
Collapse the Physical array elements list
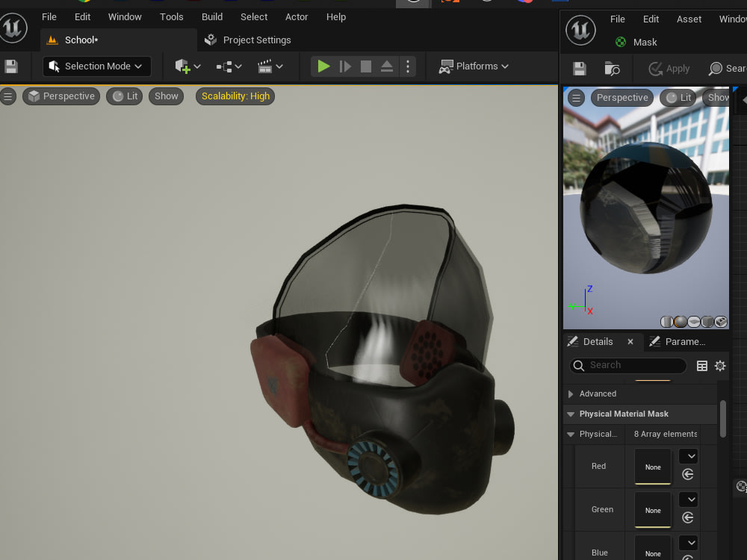click(570, 435)
